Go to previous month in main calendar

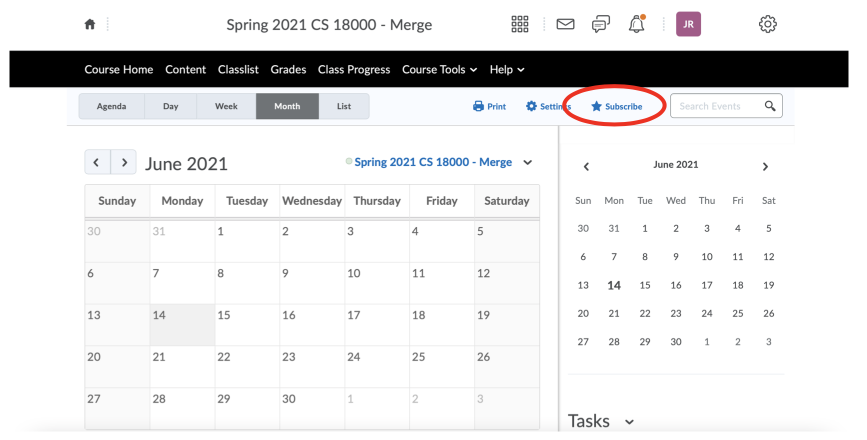click(97, 163)
